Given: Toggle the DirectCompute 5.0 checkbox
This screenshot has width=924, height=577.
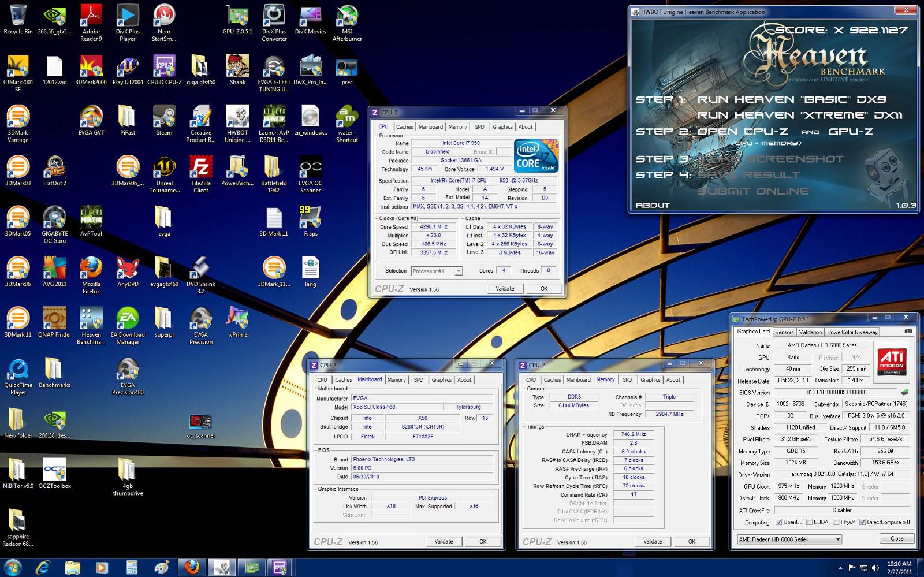Looking at the screenshot, I should [x=862, y=522].
